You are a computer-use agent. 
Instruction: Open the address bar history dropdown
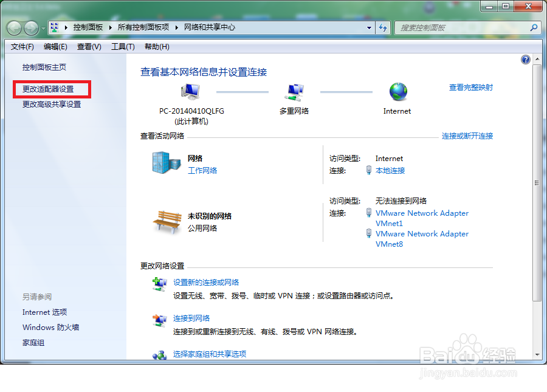368,27
